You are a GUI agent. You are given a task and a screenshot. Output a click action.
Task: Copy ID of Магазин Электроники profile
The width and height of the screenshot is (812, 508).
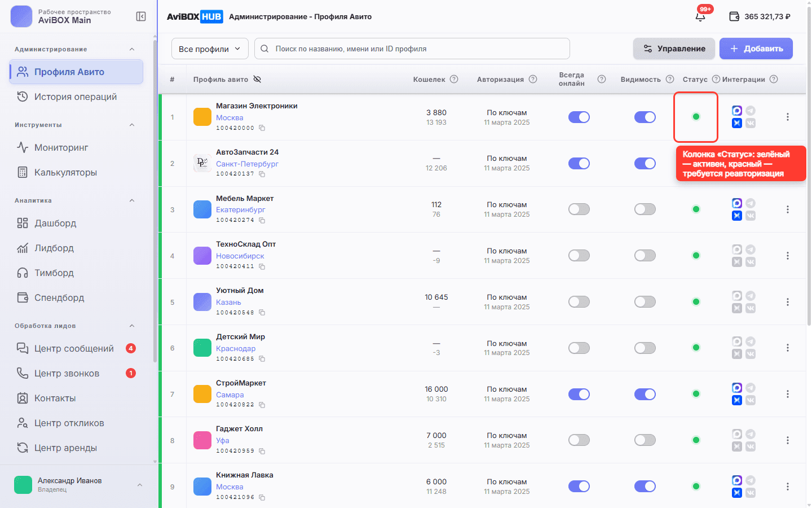262,128
